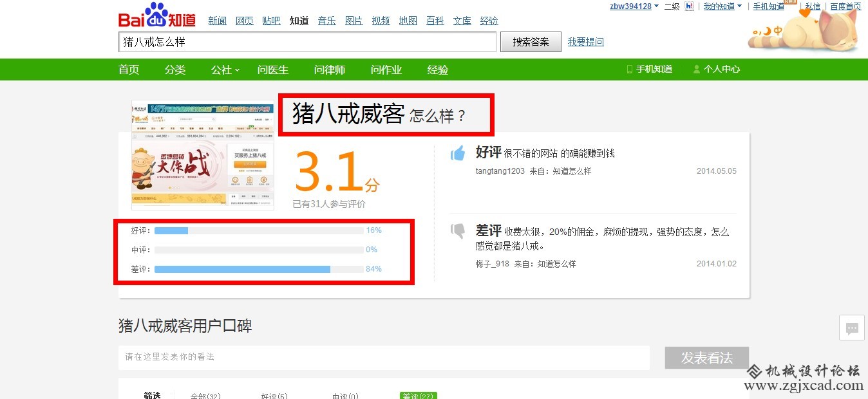
Task: Click the 搜索答案 search button
Action: pyautogui.click(x=531, y=42)
